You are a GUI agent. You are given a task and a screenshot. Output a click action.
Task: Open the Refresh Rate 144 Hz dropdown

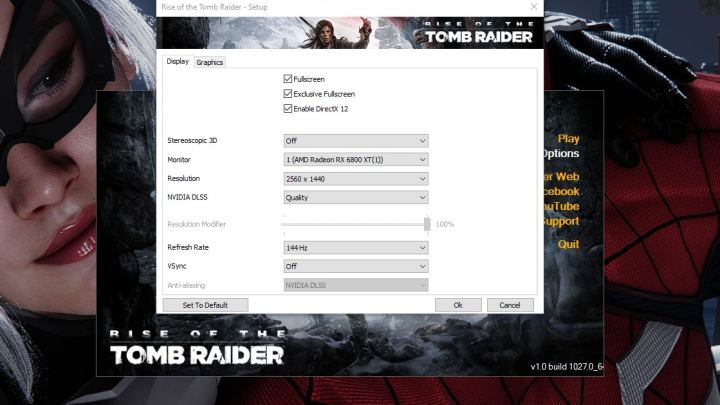point(356,248)
